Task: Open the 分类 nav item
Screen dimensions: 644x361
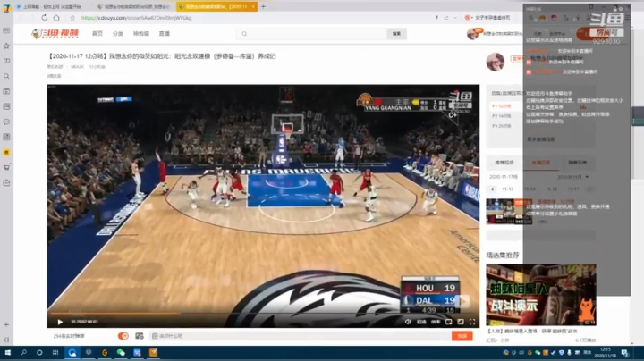Action: tap(118, 34)
